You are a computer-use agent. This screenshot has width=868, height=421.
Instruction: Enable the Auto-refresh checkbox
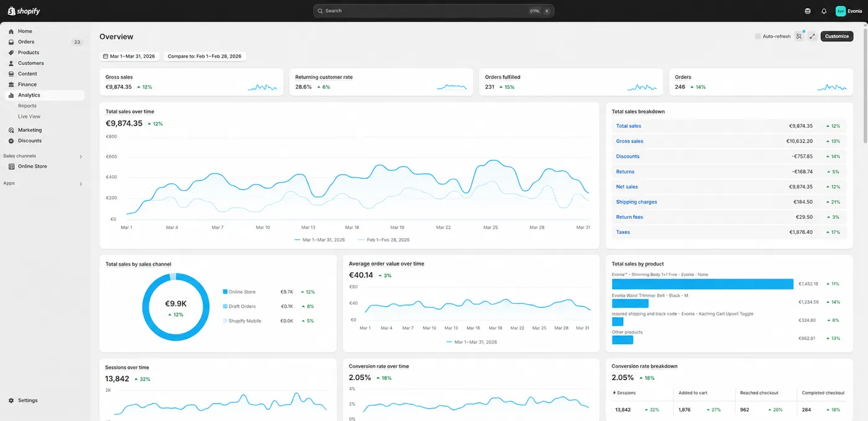coord(758,37)
